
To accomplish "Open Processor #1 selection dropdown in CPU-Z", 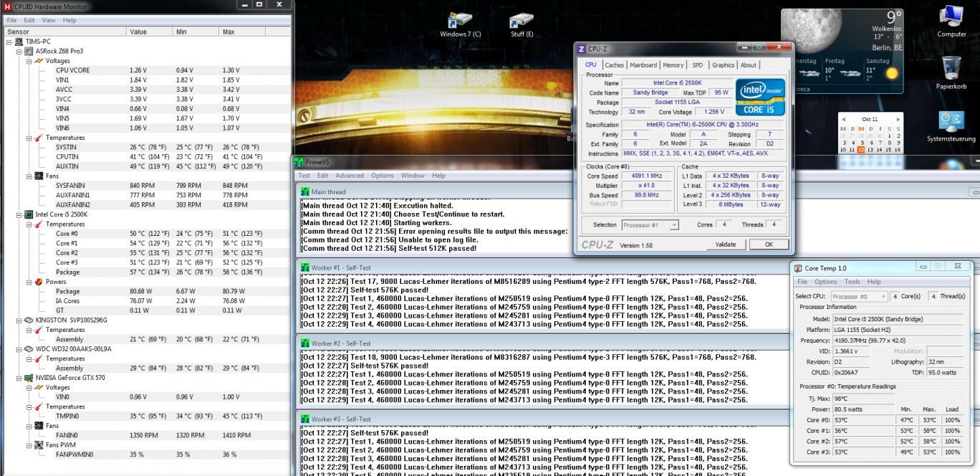I will pos(650,225).
